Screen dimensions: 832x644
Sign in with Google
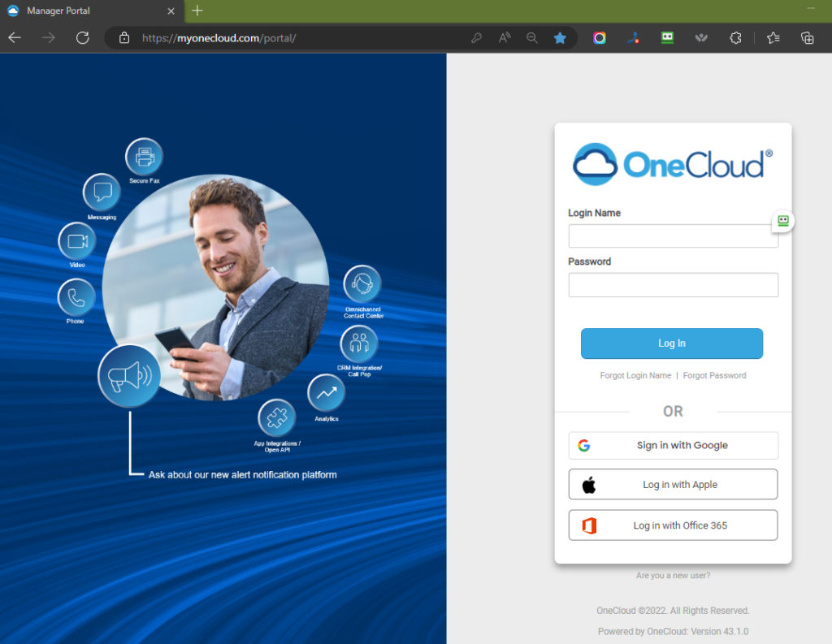[673, 446]
